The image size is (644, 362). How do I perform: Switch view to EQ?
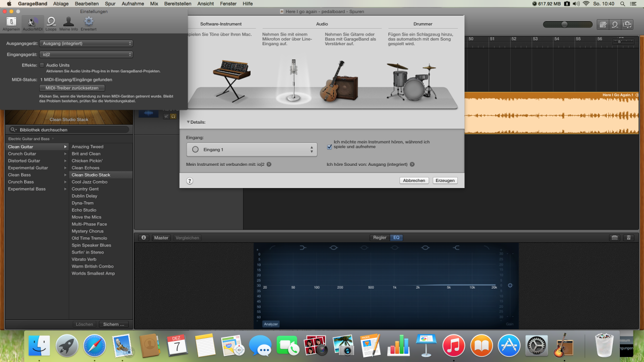click(x=396, y=238)
